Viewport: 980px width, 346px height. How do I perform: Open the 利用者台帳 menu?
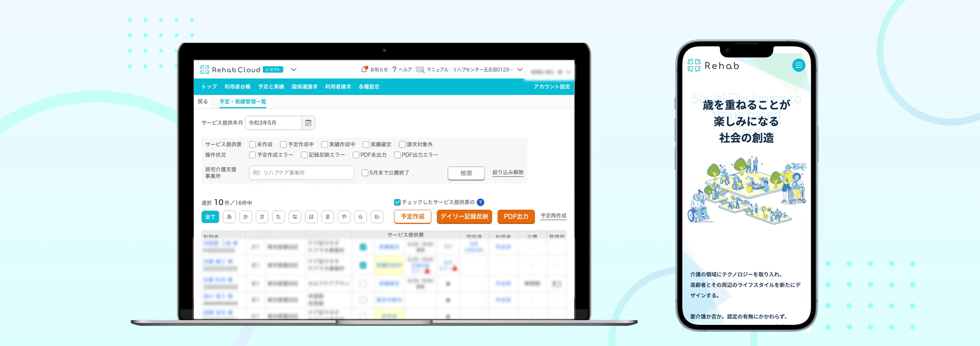pos(238,87)
